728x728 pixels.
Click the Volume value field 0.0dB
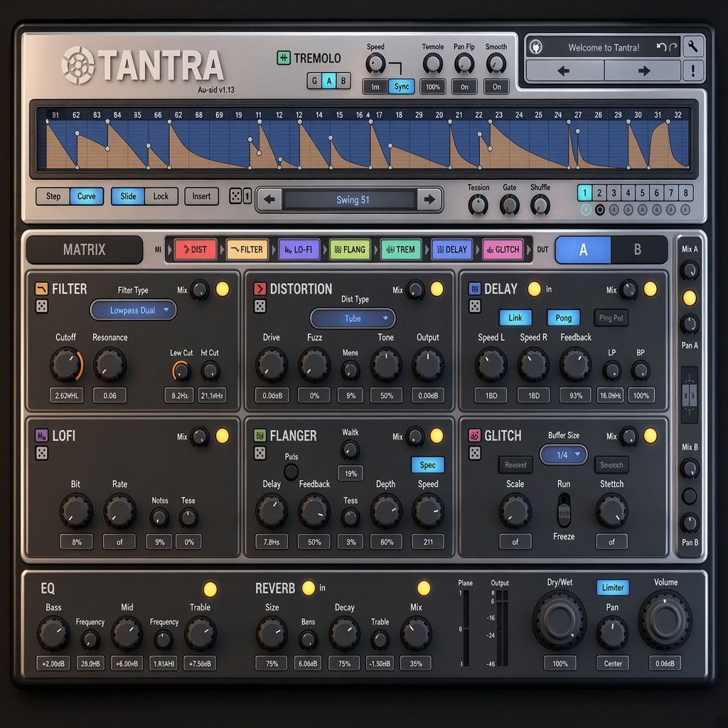click(665, 663)
